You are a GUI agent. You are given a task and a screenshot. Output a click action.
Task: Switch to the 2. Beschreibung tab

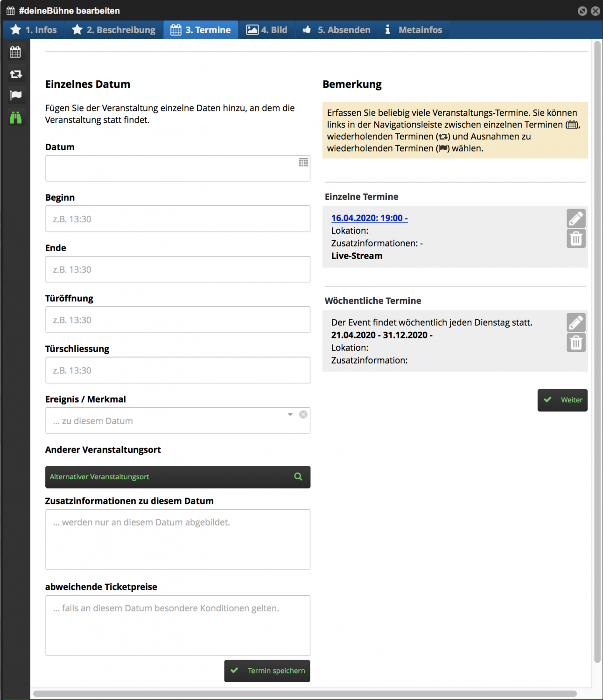tap(113, 30)
